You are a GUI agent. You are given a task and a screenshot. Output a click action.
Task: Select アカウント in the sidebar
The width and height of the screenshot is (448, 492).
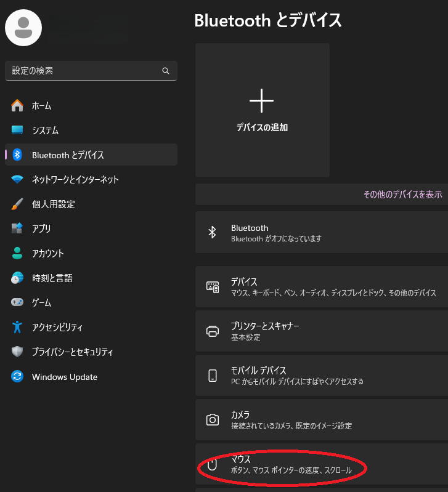(48, 254)
